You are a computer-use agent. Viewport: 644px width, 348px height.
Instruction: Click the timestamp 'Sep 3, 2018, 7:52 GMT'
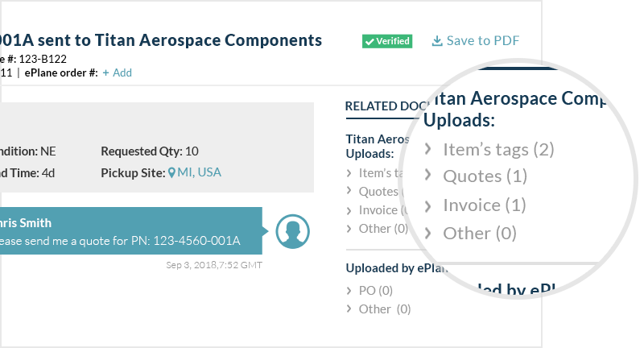point(214,265)
